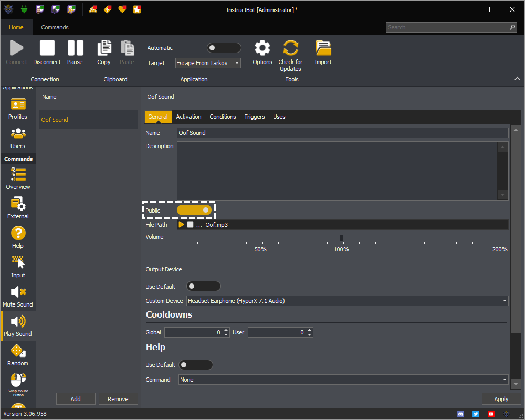Screen dimensions: 525x420
Task: Select the General tab
Action: point(158,117)
